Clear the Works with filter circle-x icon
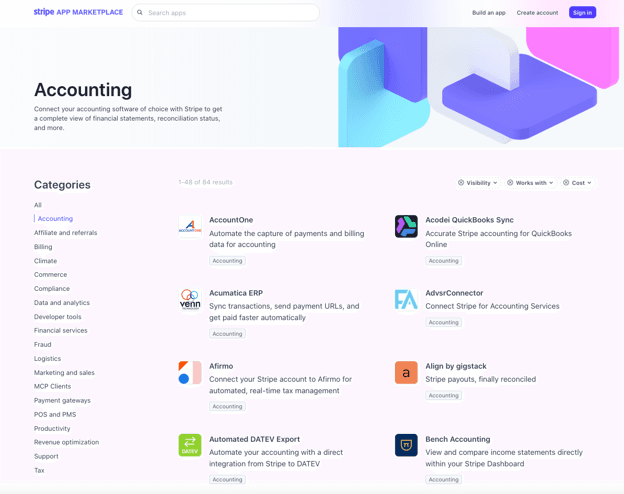The width and height of the screenshot is (624, 494). (510, 183)
